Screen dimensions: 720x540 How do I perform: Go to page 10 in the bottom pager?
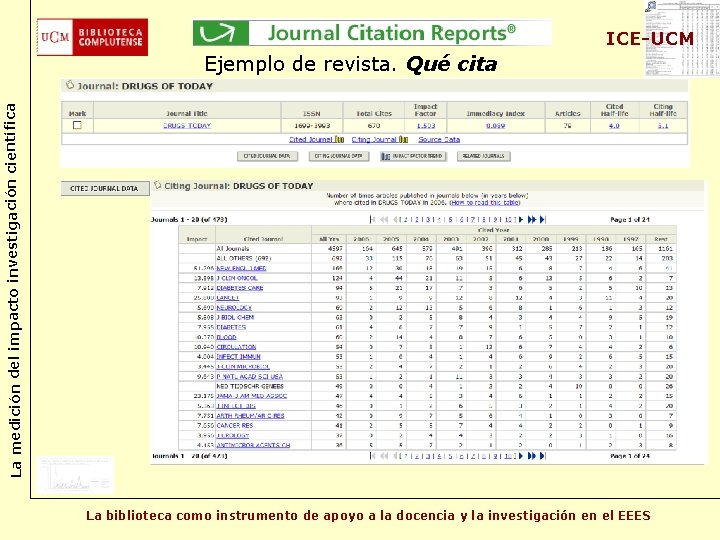(508, 456)
